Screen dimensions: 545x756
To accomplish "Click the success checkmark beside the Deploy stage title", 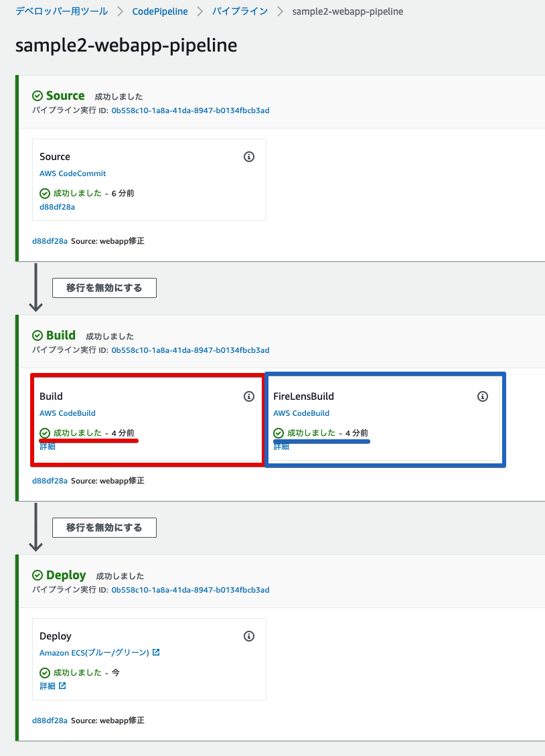I will (x=37, y=575).
